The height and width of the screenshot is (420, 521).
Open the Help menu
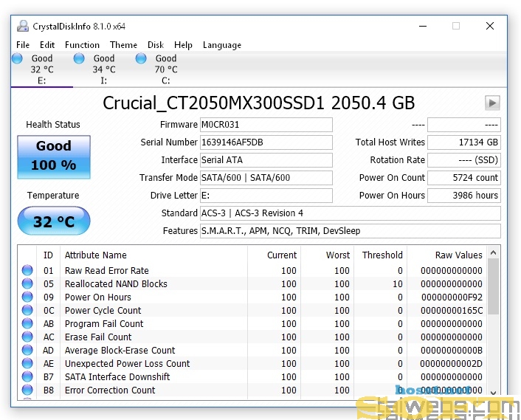tap(183, 45)
